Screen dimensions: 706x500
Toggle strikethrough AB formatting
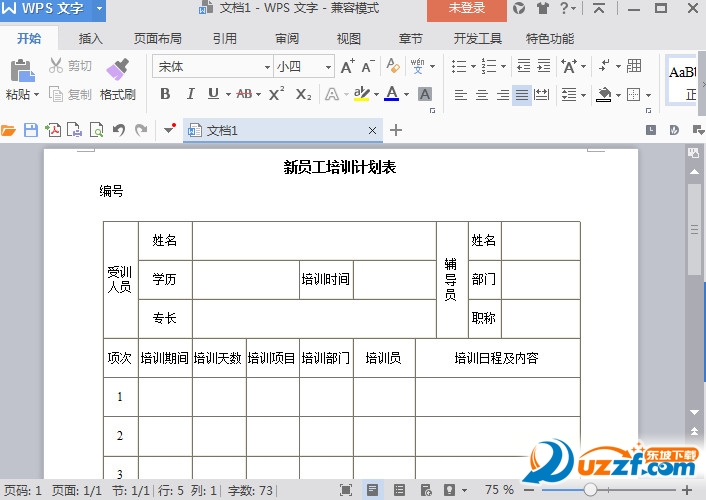pyautogui.click(x=244, y=94)
